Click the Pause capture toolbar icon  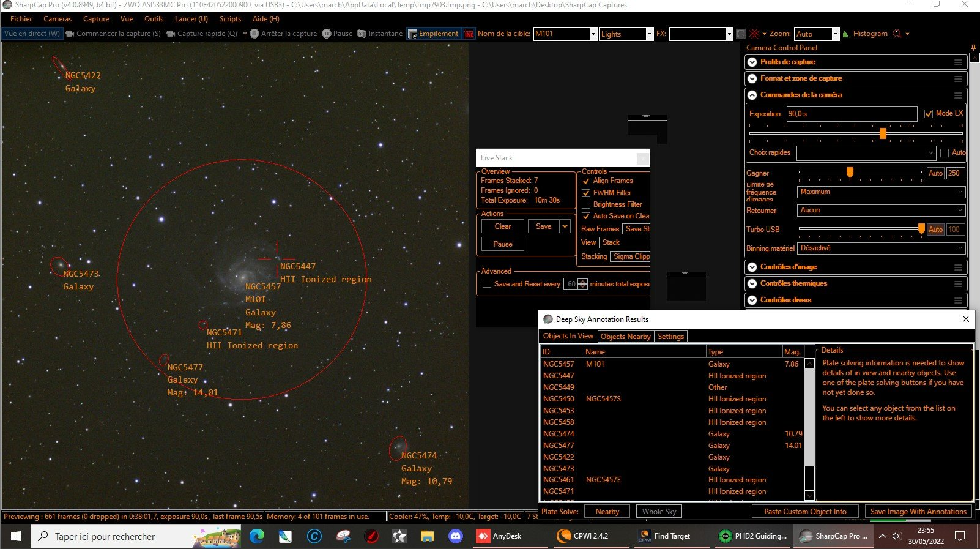point(337,34)
